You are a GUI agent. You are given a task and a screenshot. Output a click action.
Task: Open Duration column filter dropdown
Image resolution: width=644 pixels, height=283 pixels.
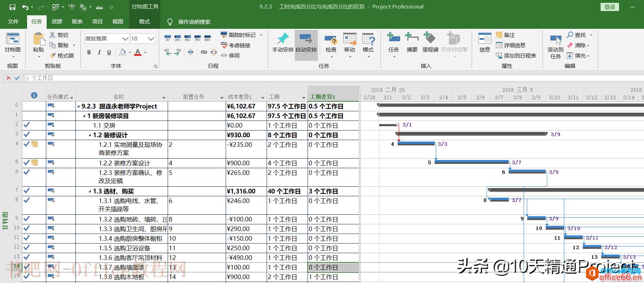coord(304,97)
